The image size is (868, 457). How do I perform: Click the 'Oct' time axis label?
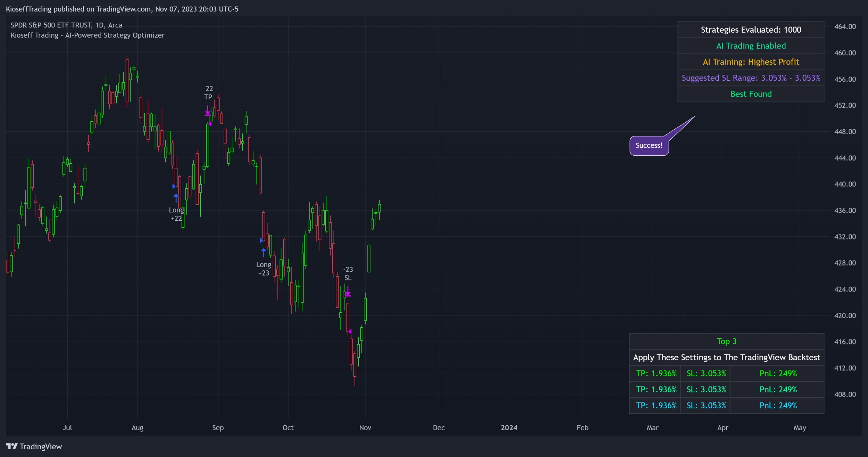(x=288, y=428)
